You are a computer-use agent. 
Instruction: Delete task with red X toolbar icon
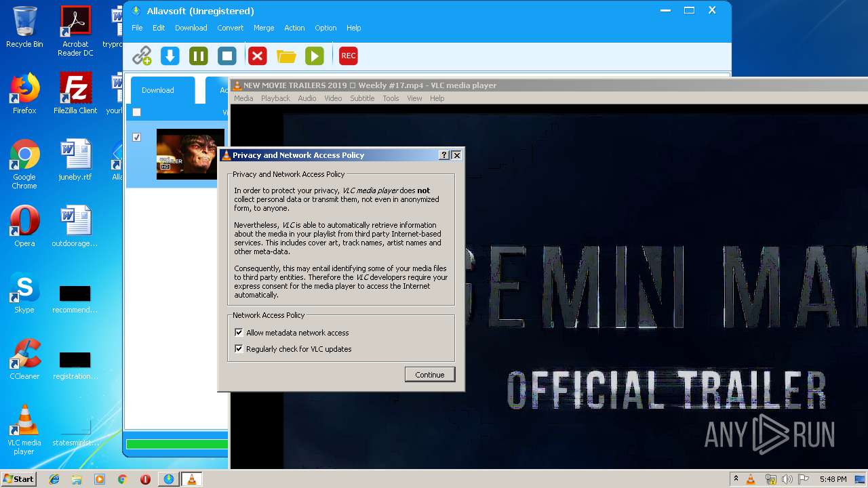(257, 56)
